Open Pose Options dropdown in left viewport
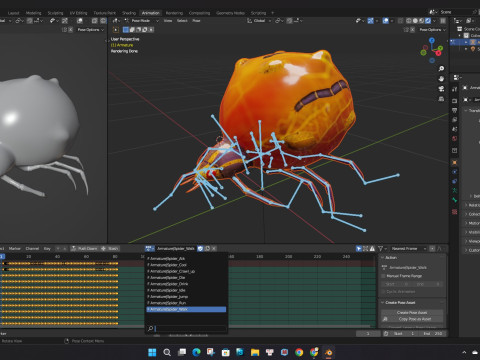The height and width of the screenshot is (360, 480). 91,30
